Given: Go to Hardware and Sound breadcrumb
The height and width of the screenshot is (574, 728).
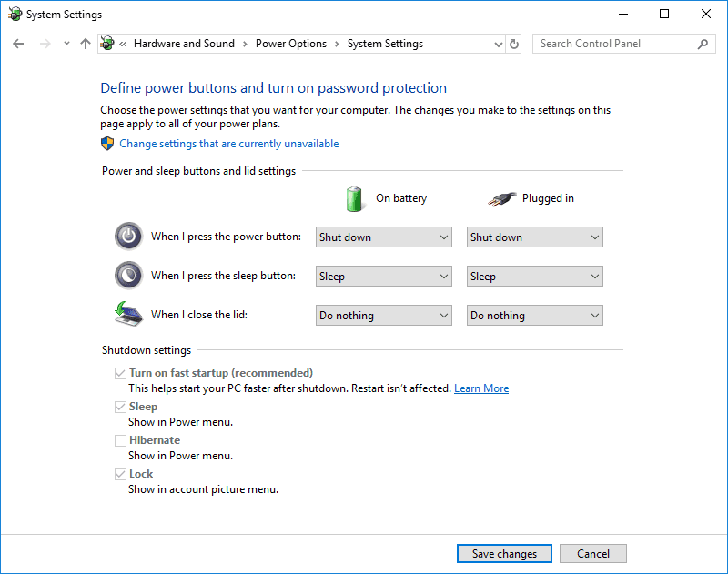Looking at the screenshot, I should 184,44.
